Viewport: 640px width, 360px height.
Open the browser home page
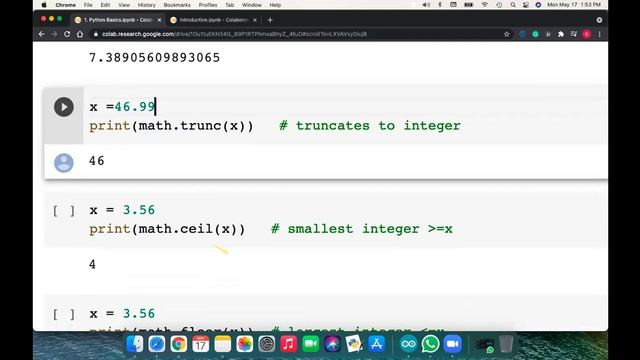tap(80, 34)
